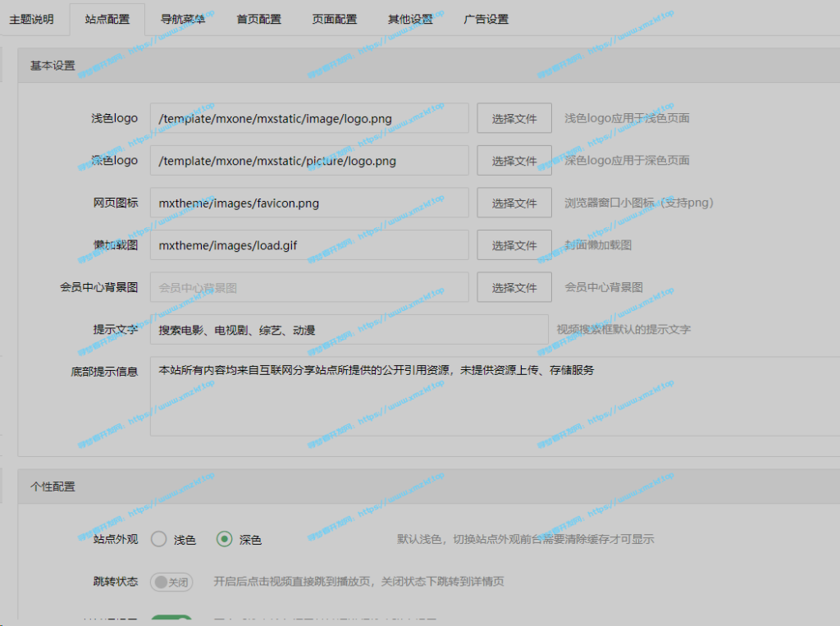Choose a file for 深色logo

[x=514, y=160]
